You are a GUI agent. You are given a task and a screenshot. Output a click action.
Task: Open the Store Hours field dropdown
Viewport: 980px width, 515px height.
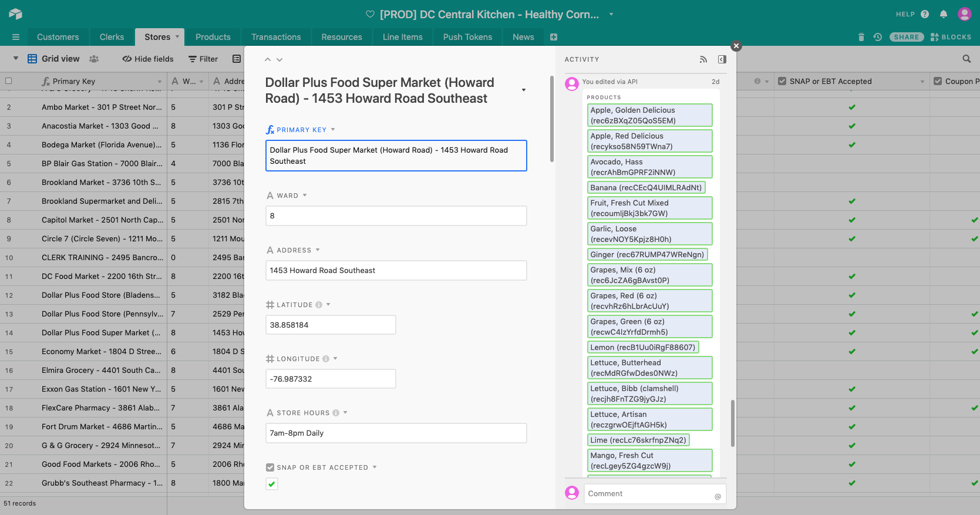(x=345, y=413)
